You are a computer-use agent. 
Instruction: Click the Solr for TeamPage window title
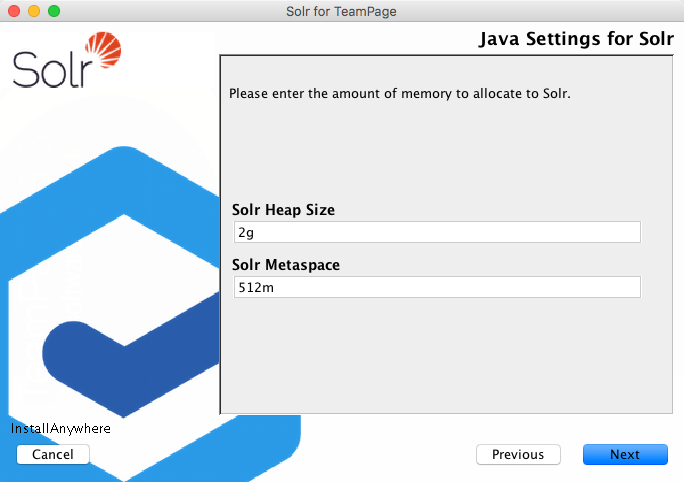click(341, 10)
